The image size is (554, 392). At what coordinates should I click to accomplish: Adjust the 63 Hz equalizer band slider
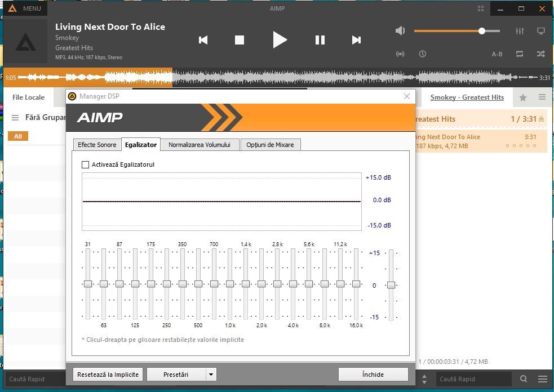[104, 284]
